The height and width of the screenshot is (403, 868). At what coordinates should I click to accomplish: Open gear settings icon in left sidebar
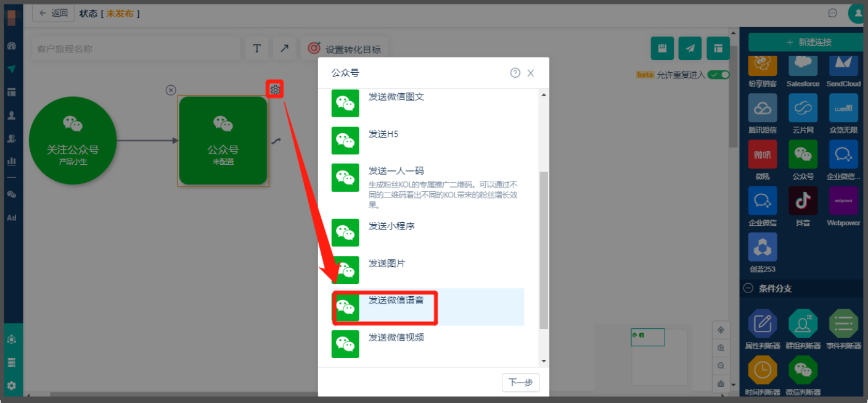click(11, 385)
